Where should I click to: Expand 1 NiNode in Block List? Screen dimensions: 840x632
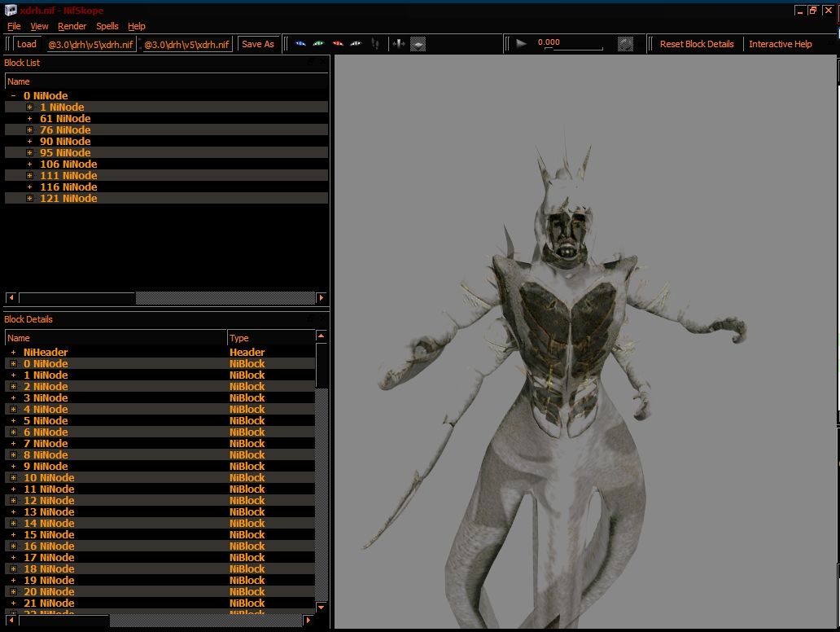(x=29, y=108)
